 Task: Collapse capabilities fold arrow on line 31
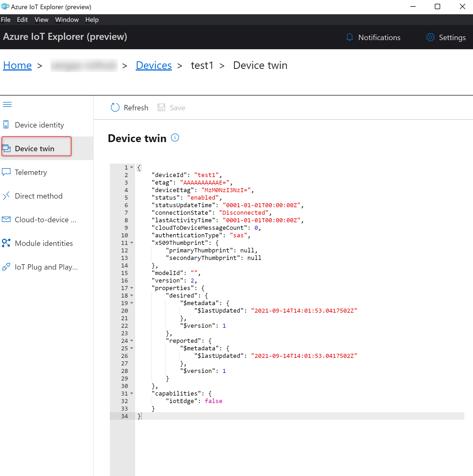[x=132, y=393]
